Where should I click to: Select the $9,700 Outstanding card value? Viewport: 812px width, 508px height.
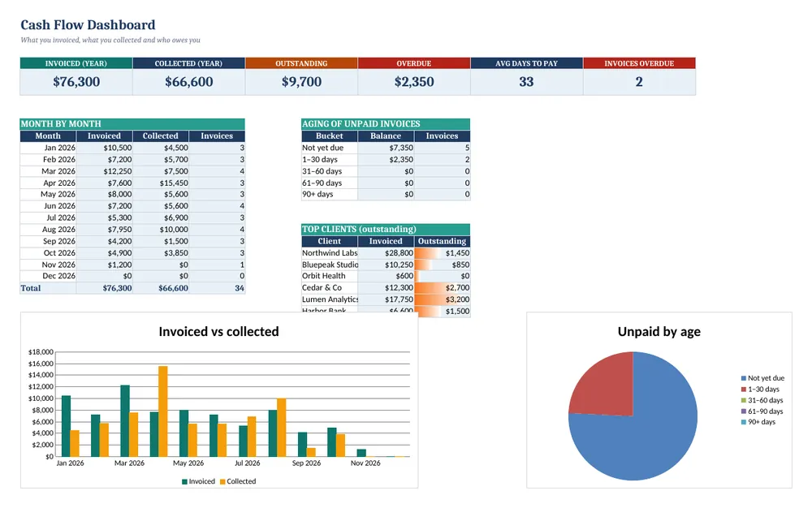coord(301,82)
